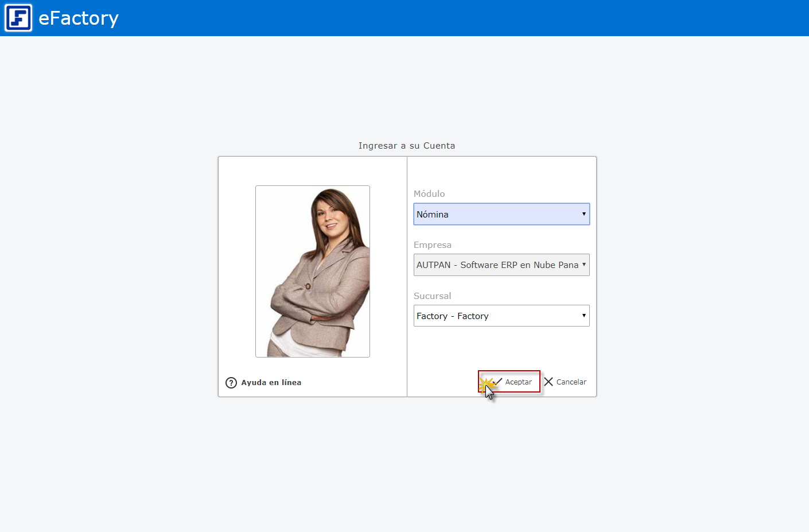
Task: Click the Módulo field label
Action: click(429, 194)
